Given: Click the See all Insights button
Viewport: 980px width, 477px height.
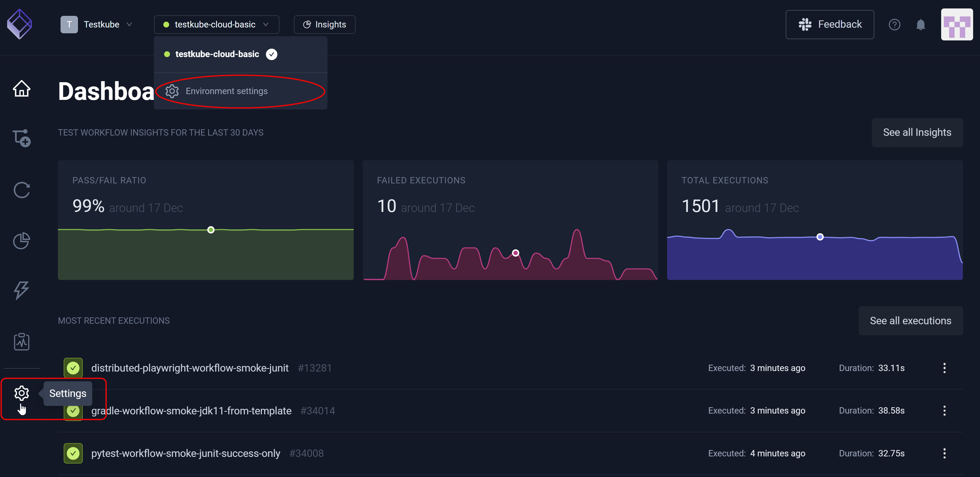Looking at the screenshot, I should point(917,132).
